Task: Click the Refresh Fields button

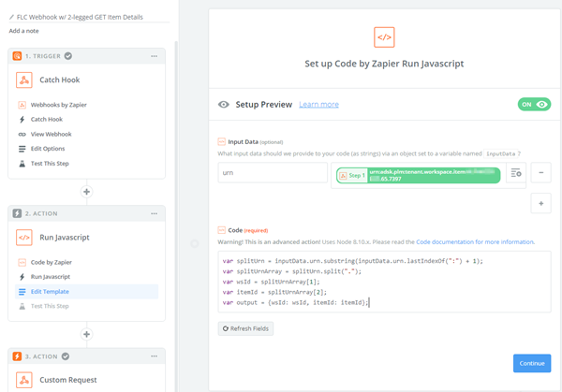Action: [x=245, y=328]
